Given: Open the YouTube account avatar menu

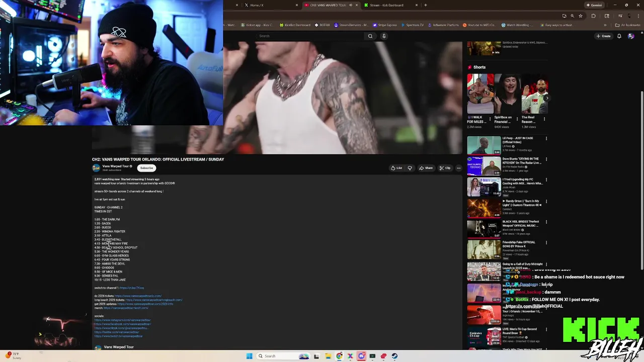Looking at the screenshot, I should tap(631, 36).
